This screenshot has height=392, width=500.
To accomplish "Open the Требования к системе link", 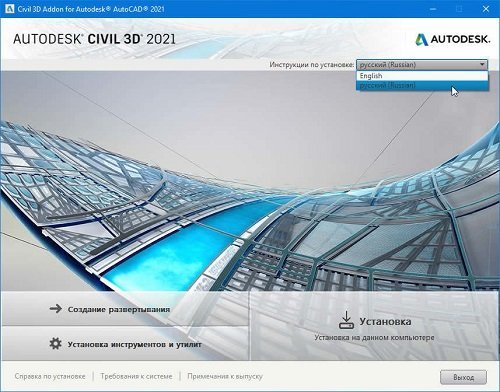I will [x=136, y=376].
